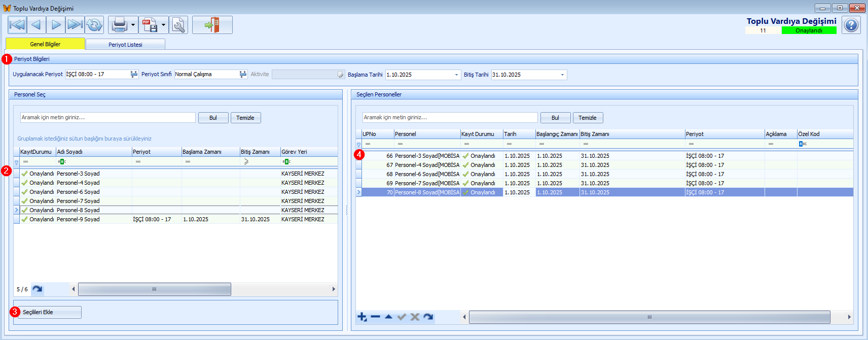
Task: Click the minus icon under Seçilen Personeller grid
Action: point(375,317)
